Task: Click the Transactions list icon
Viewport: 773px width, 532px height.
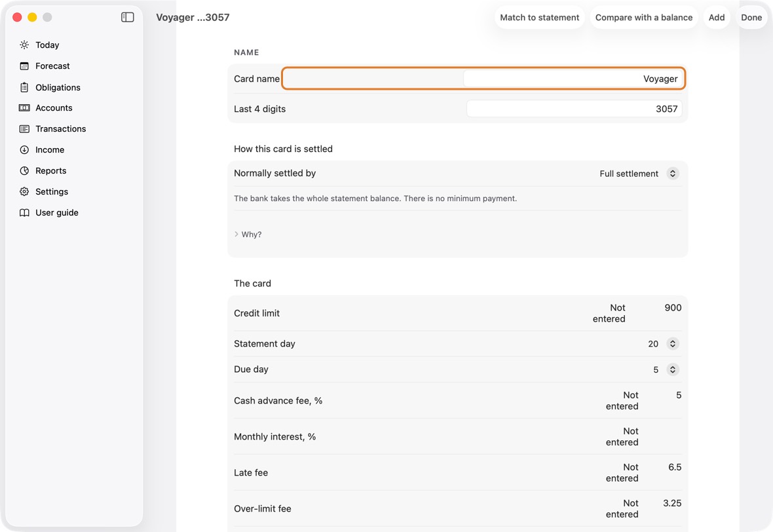Action: pyautogui.click(x=24, y=128)
